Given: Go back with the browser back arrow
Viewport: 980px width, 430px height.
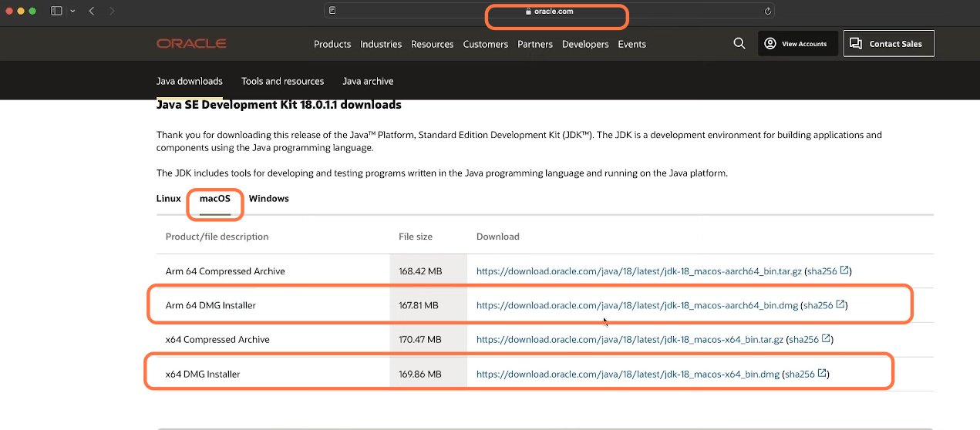Looking at the screenshot, I should click(92, 12).
